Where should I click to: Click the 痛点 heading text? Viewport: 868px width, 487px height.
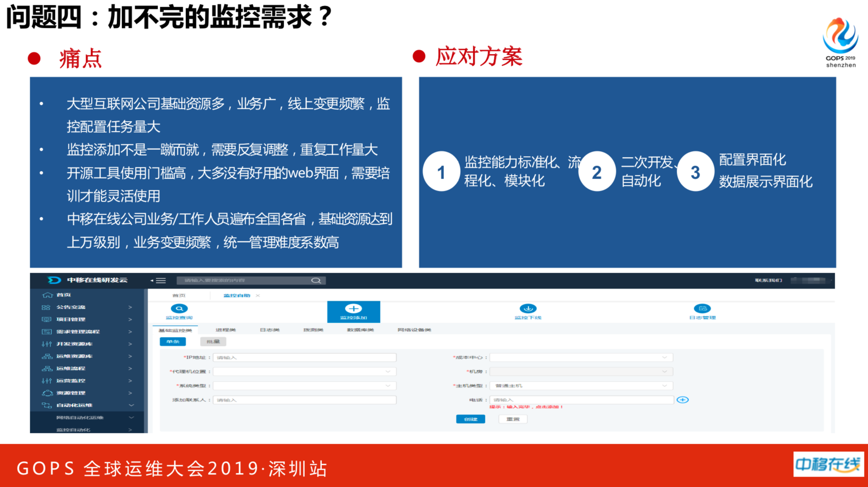81,59
